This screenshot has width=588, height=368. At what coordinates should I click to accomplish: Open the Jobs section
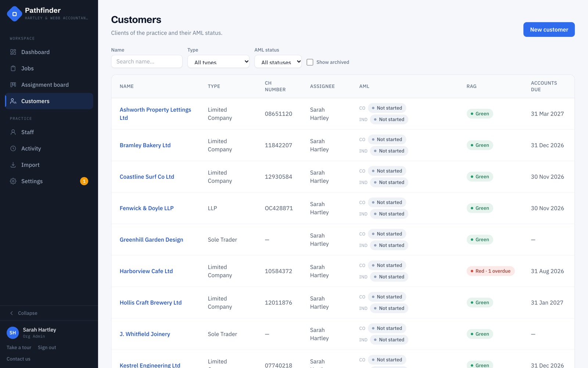[x=49, y=68]
